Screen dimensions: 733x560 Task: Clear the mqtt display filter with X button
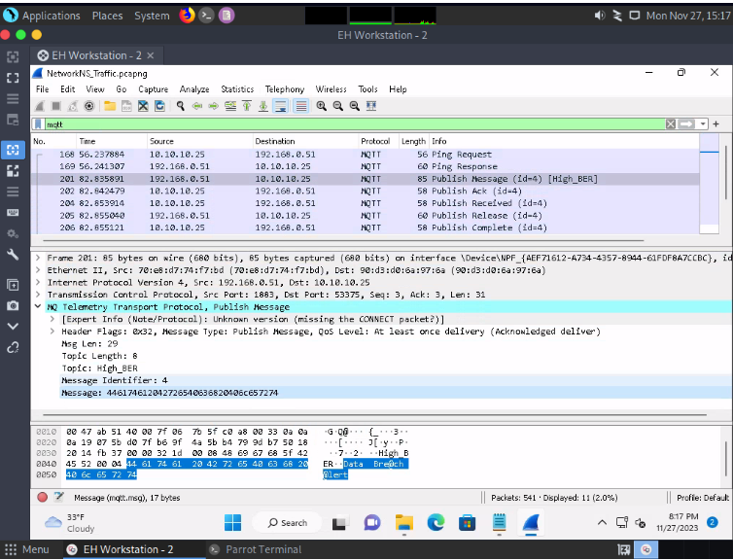click(671, 124)
